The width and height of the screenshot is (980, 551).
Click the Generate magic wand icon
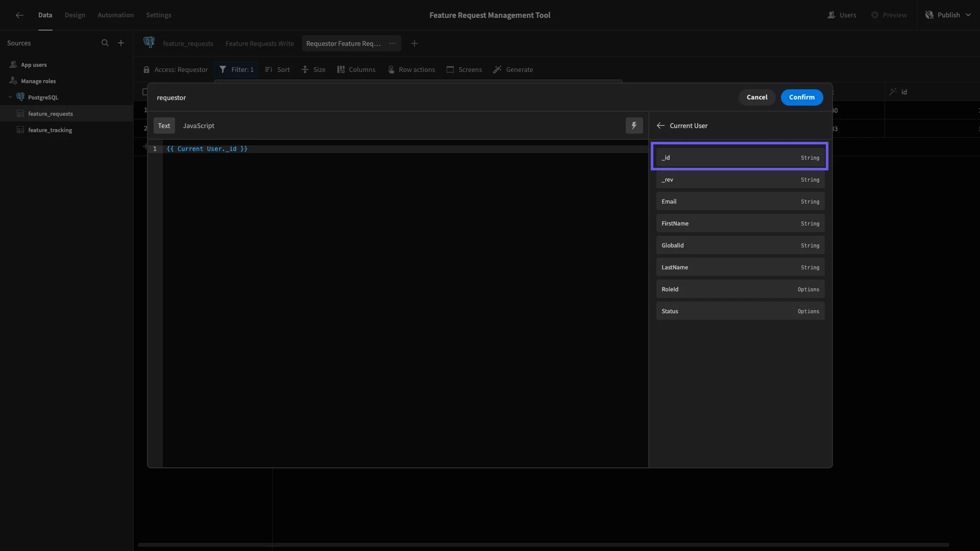tap(497, 70)
